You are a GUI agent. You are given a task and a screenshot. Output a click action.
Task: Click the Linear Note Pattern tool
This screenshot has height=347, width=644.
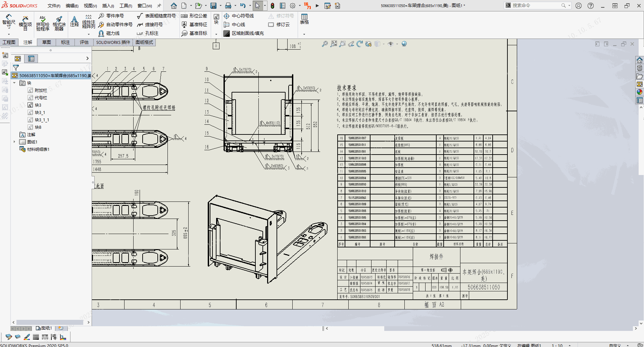pos(89,21)
